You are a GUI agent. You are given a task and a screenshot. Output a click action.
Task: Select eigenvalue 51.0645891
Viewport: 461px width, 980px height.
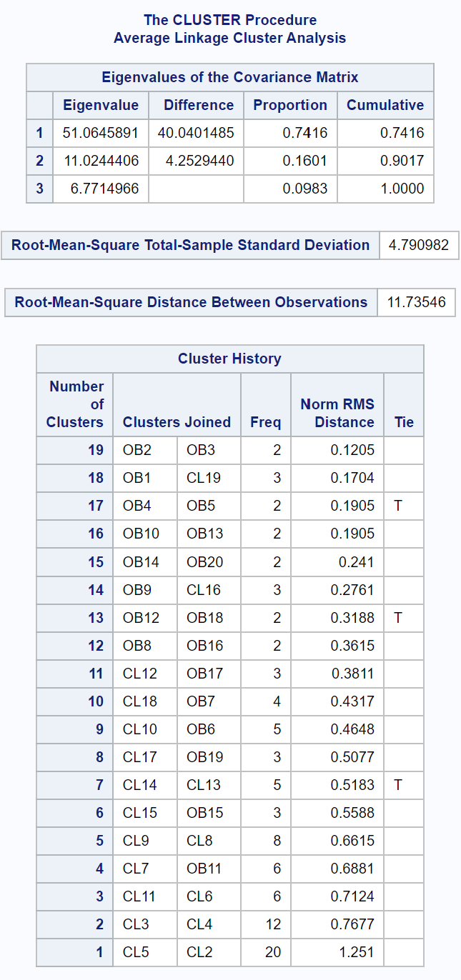pyautogui.click(x=101, y=133)
